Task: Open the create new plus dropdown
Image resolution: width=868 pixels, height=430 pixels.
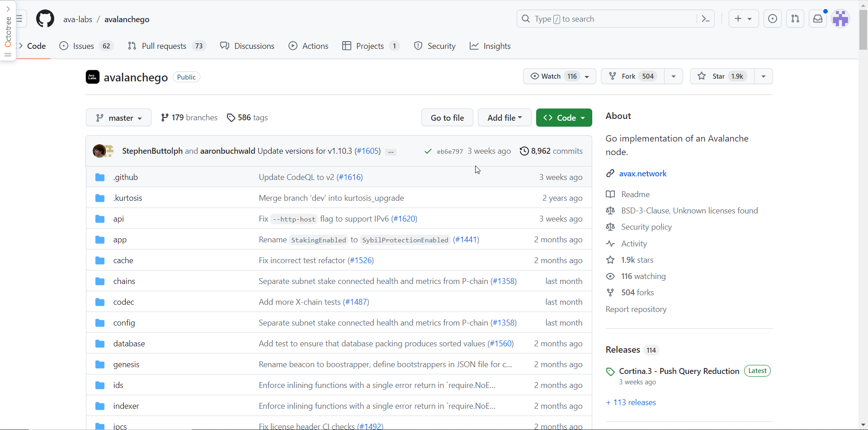Action: click(743, 19)
